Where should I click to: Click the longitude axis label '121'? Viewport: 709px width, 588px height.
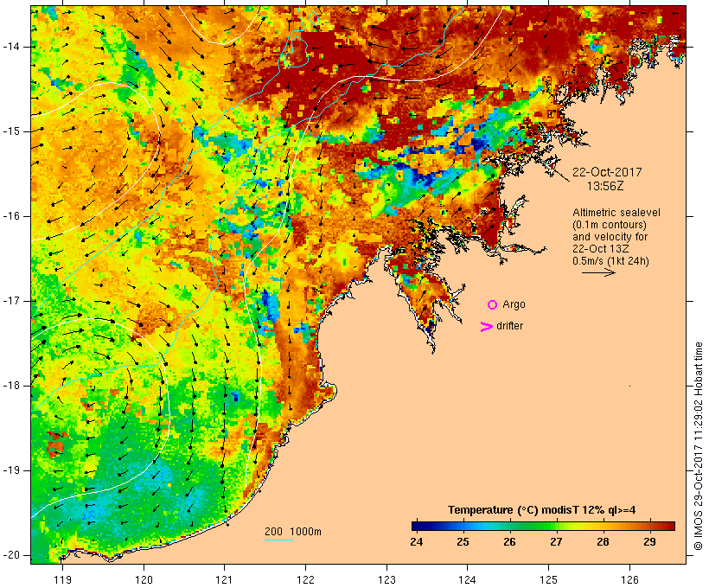click(224, 579)
